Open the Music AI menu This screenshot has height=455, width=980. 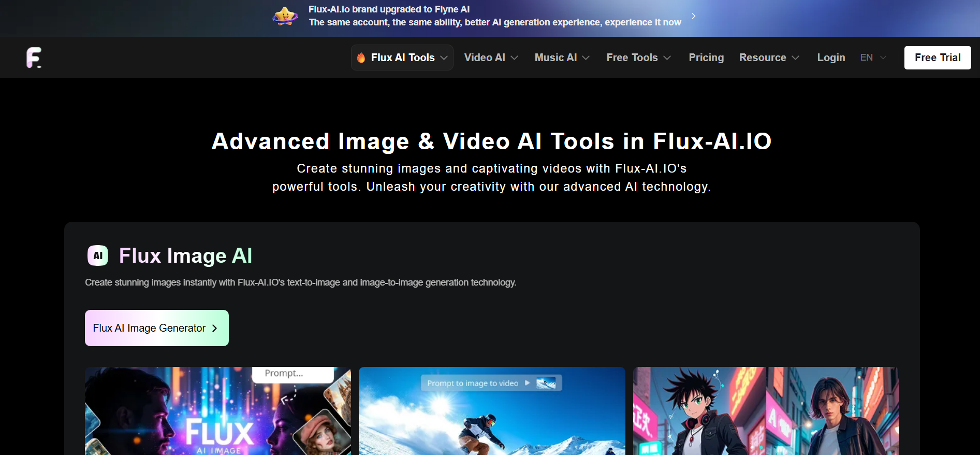pyautogui.click(x=562, y=58)
